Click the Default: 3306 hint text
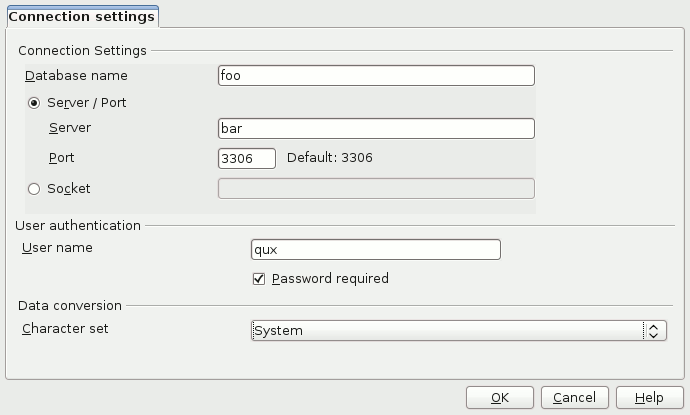Image resolution: width=690 pixels, height=415 pixels. (330, 158)
